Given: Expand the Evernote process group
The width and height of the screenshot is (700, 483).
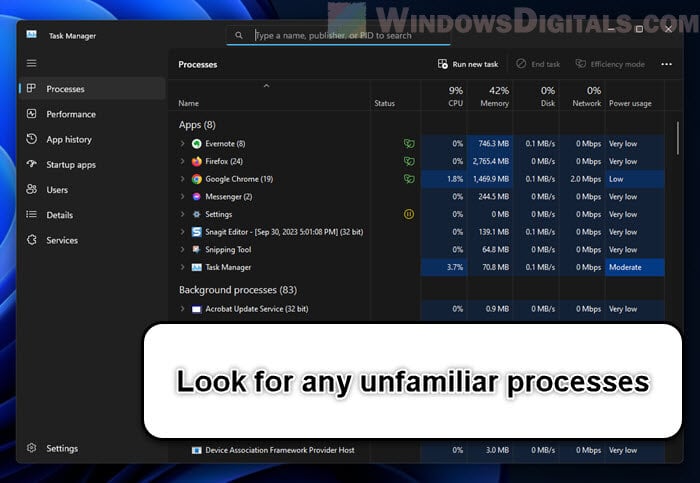Looking at the screenshot, I should tap(182, 144).
